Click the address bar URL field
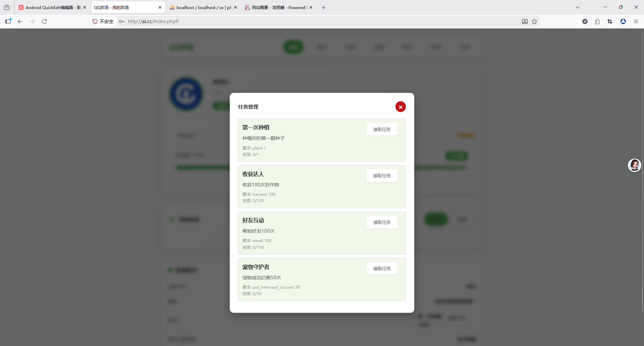 302,21
